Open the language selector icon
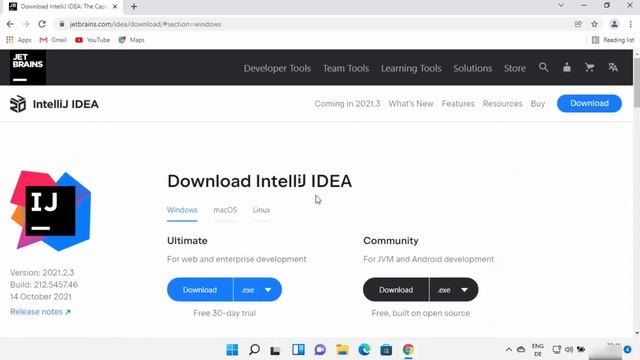 [x=613, y=67]
